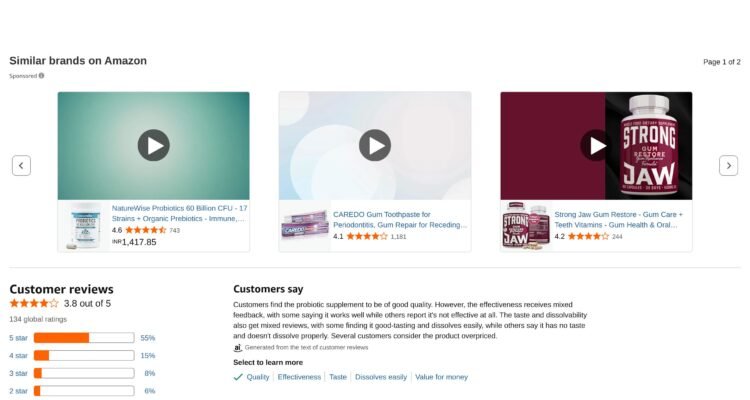Open NatureWise Probiotics product thumbnail
This screenshot has height=400, width=750.
coord(84,225)
